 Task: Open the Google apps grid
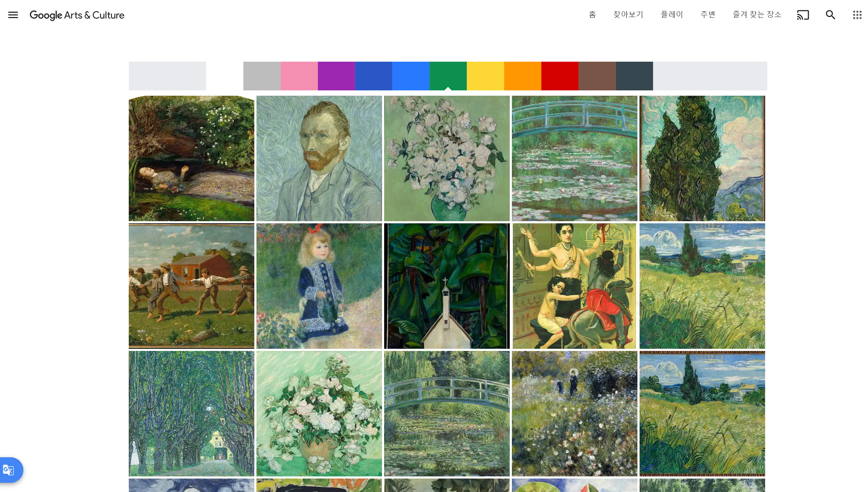(x=857, y=15)
